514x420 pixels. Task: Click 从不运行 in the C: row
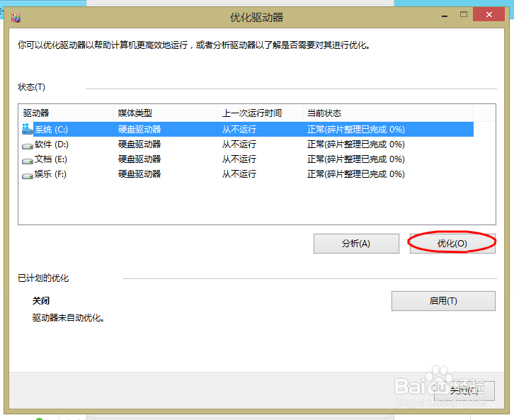[239, 129]
